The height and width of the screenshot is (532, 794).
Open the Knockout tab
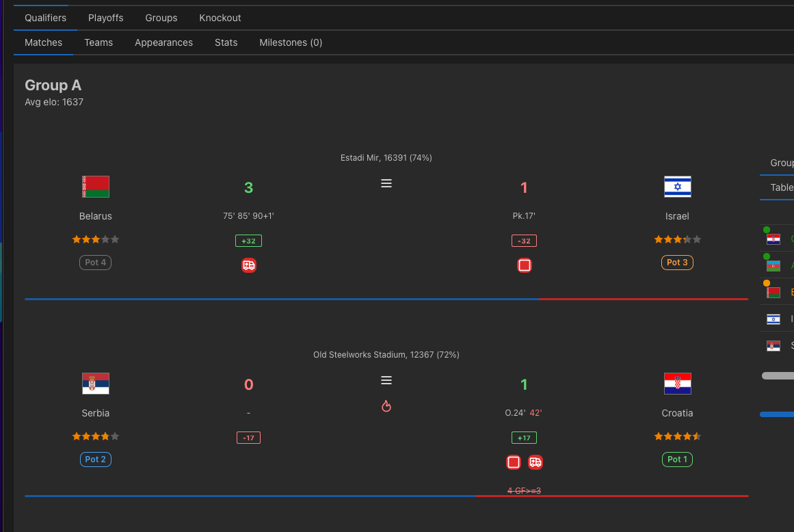[x=220, y=18]
